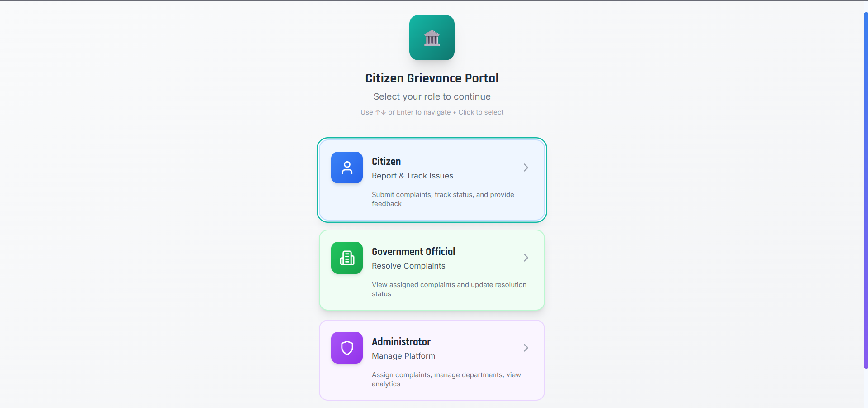The height and width of the screenshot is (408, 868).
Task: Click the "Submit complaints, track status" description
Action: [x=443, y=199]
